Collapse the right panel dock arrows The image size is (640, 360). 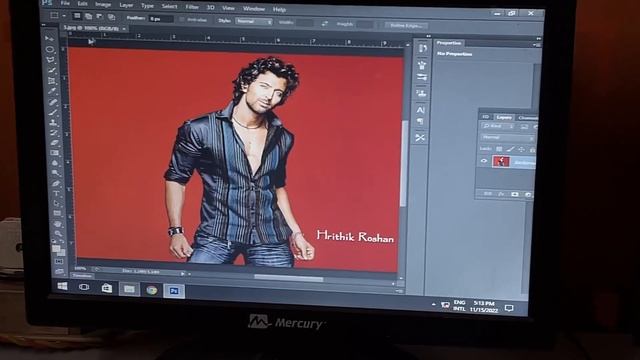click(x=539, y=38)
